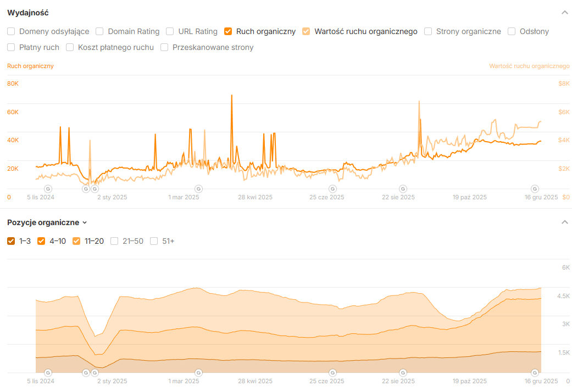Show the 21–50 positions range
Screen dimensions: 572x392
114,241
